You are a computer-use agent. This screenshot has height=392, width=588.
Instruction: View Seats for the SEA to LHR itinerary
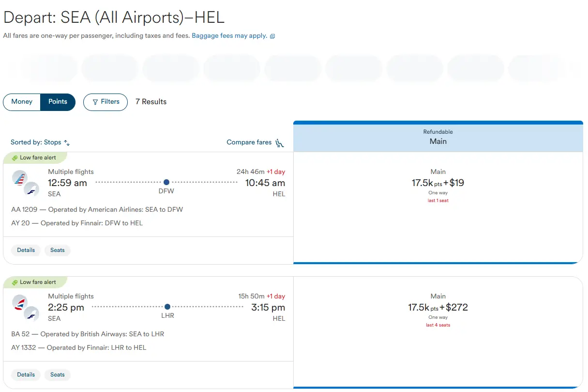58,375
